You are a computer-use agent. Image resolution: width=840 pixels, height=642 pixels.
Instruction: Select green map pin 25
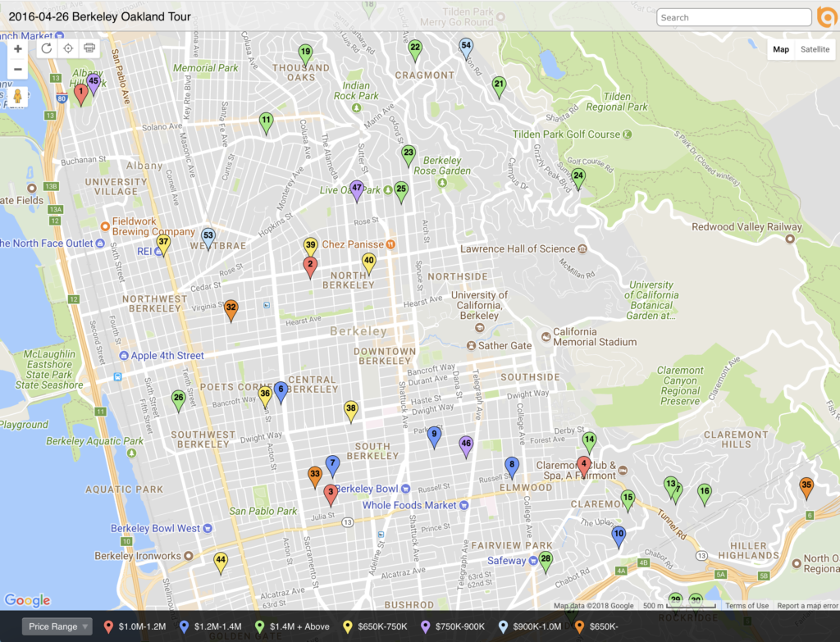pyautogui.click(x=400, y=192)
